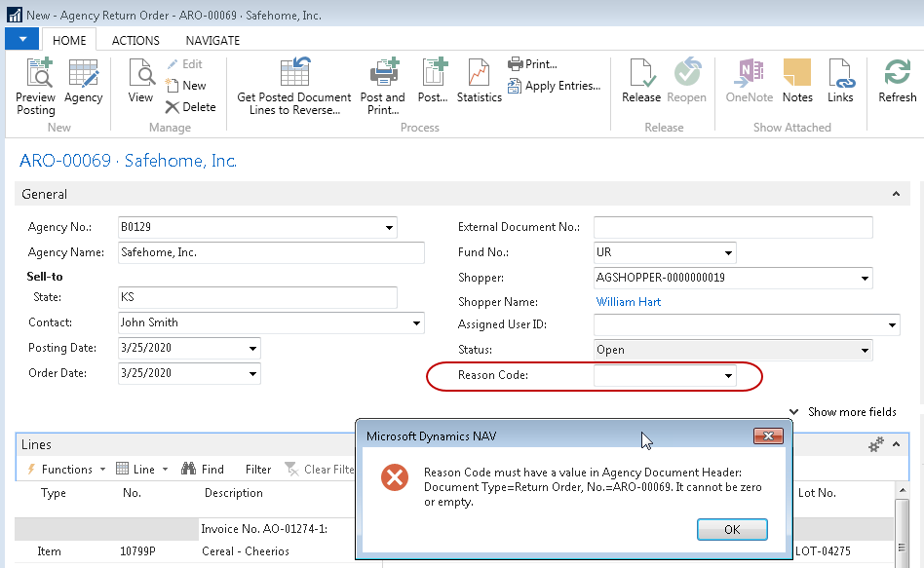The width and height of the screenshot is (924, 568).
Task: Open the Reason Code dropdown
Action: click(727, 376)
